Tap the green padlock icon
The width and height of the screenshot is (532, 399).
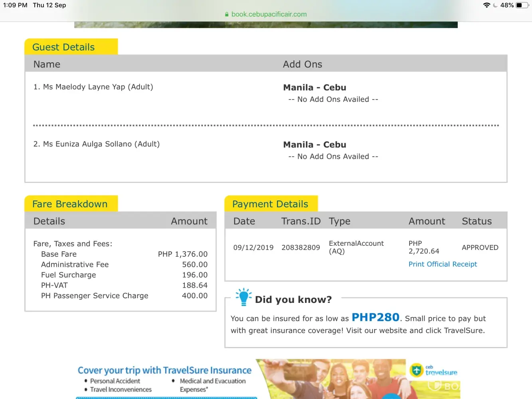click(227, 14)
